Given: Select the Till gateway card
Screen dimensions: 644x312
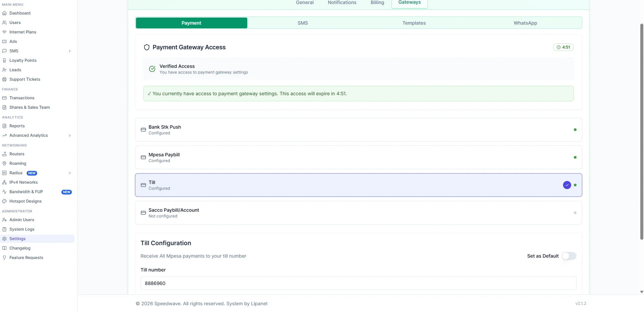Looking at the screenshot, I should point(358,185).
